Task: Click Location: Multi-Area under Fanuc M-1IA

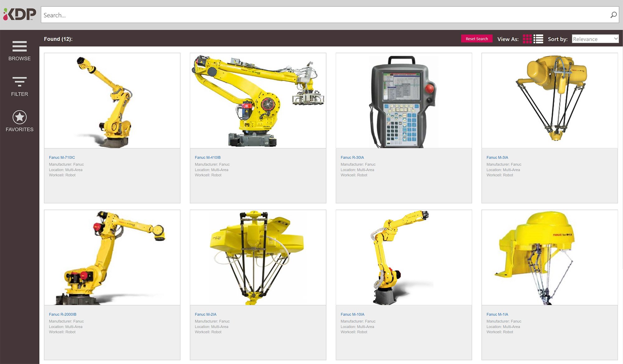Action: point(503,327)
